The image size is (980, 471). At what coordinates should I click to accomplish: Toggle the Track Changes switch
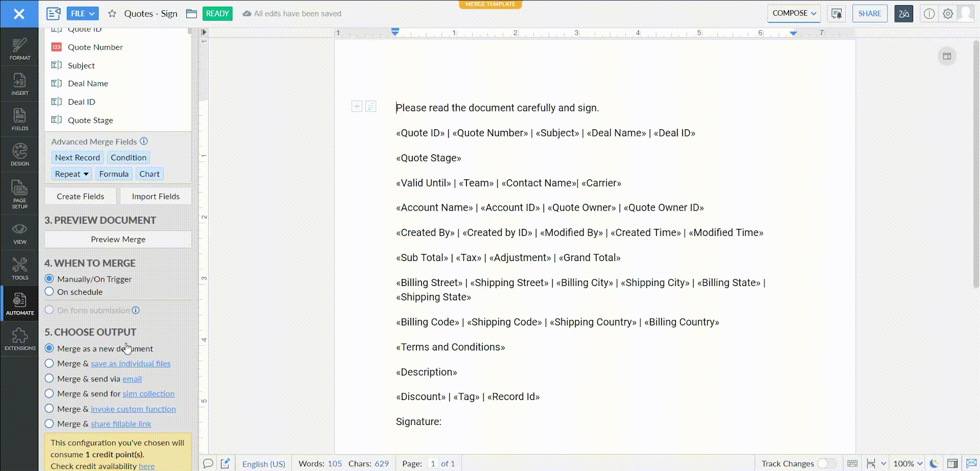pos(826,463)
